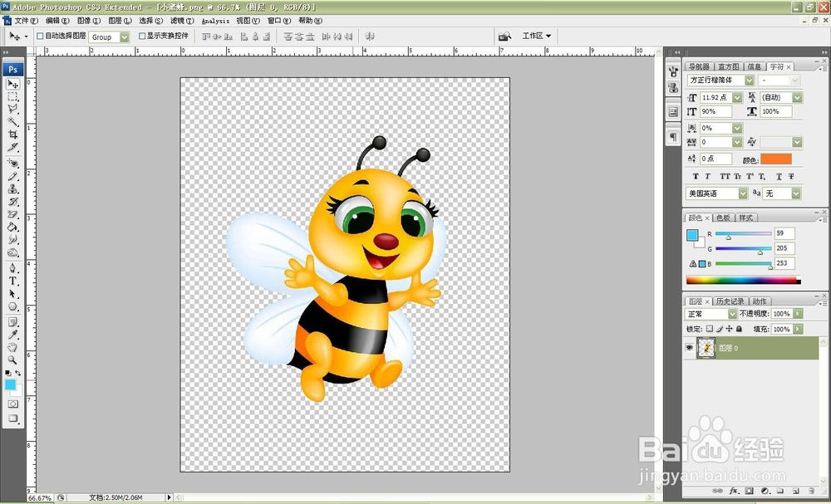Select the Crop tool
This screenshot has height=504, width=831.
pyautogui.click(x=12, y=135)
